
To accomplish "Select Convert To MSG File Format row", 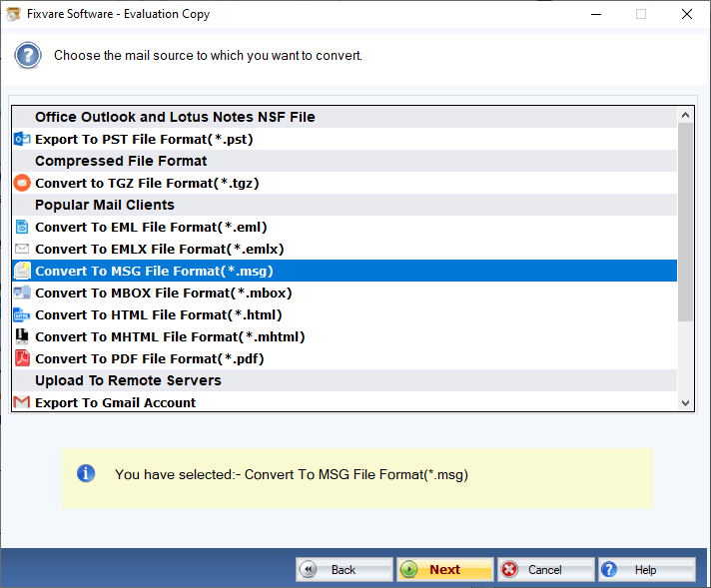I will tap(345, 271).
